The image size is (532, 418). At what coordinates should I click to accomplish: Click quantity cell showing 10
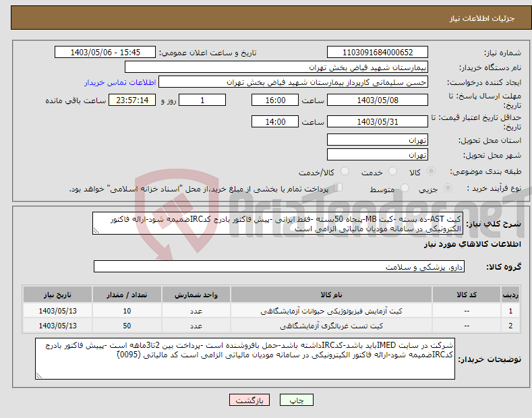127,311
